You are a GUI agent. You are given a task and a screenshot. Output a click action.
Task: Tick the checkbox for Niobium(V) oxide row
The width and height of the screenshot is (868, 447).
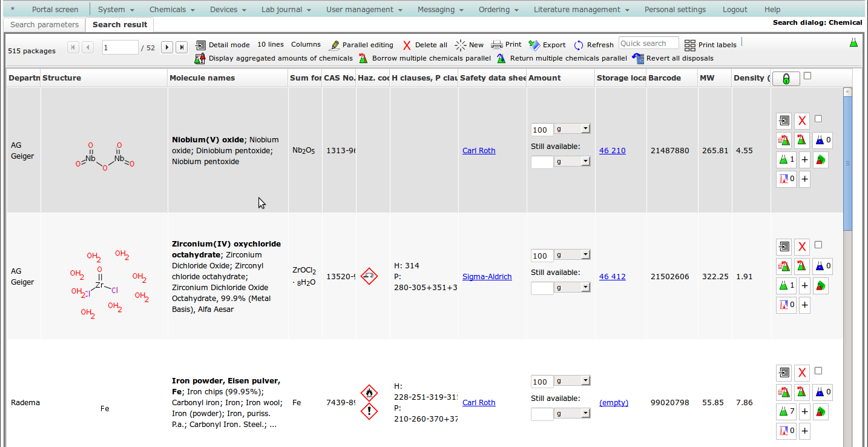tap(818, 119)
